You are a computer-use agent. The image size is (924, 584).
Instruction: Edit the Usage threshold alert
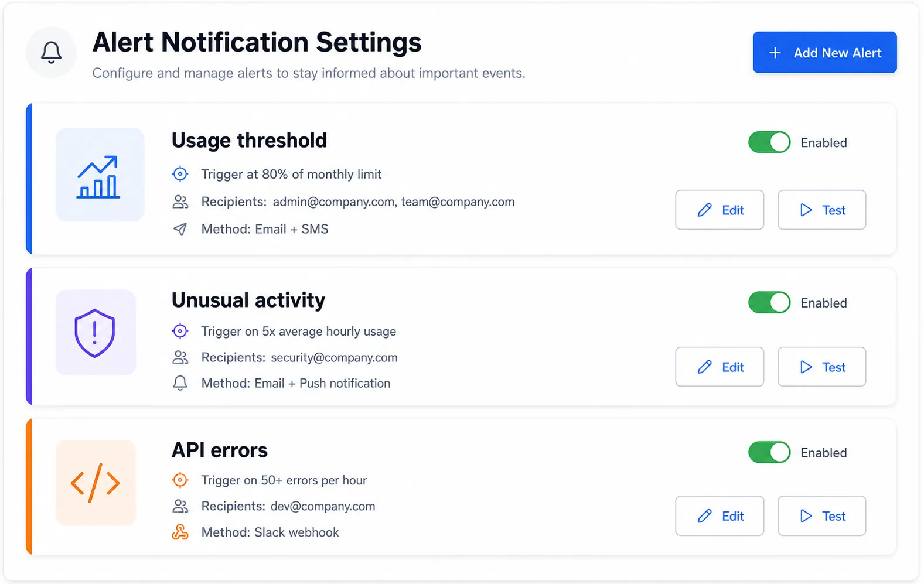pyautogui.click(x=720, y=210)
